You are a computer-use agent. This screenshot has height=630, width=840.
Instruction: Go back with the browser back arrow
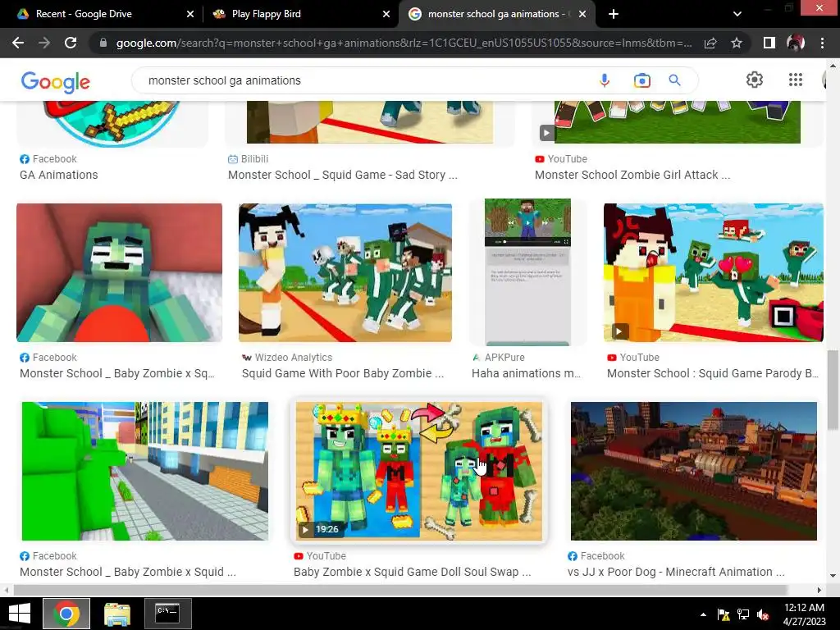18,43
